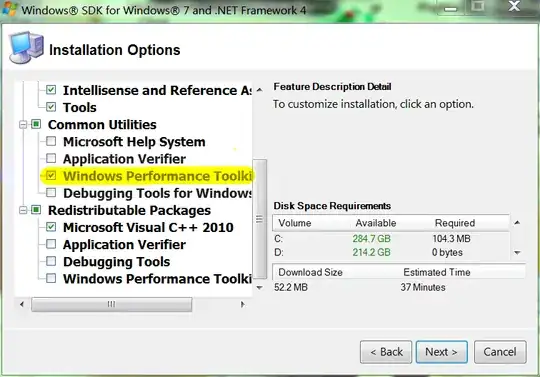The image size is (540, 377).
Task: Click the Windows SDK title bar icon
Action: click(9, 8)
